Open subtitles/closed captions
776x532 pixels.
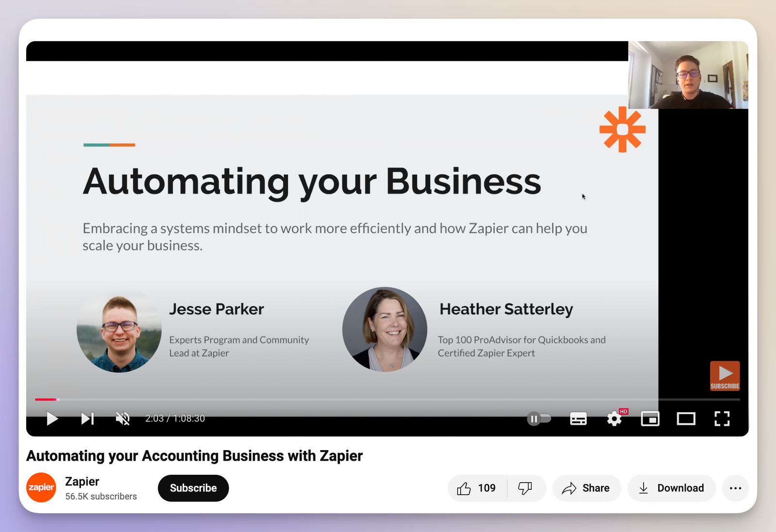tap(578, 419)
